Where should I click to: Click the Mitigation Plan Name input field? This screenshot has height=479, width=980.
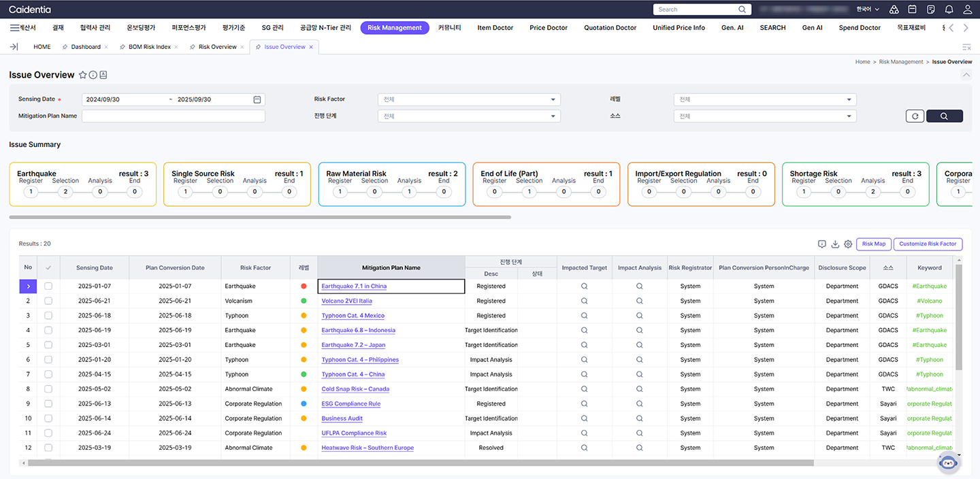coord(174,116)
